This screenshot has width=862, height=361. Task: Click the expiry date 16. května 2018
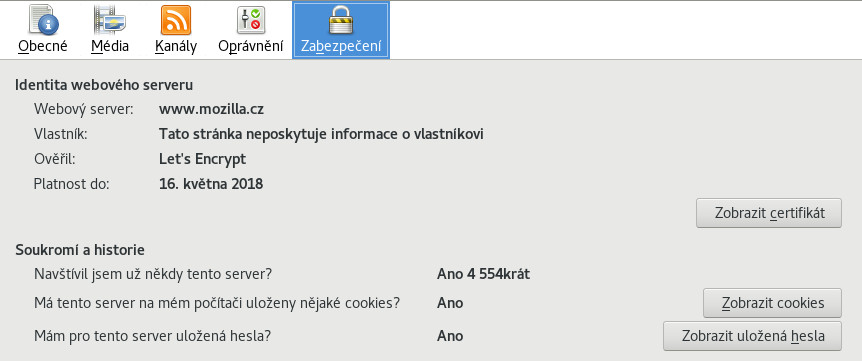211,184
